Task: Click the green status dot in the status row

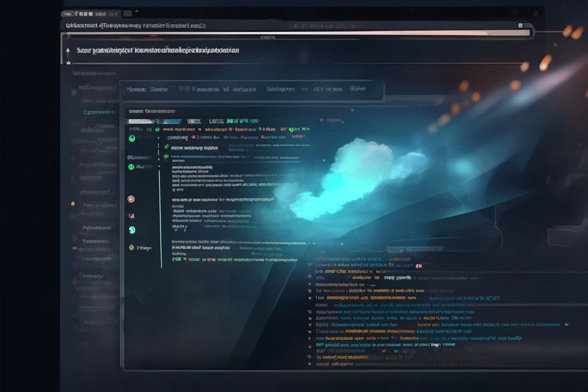Action: pos(157,130)
